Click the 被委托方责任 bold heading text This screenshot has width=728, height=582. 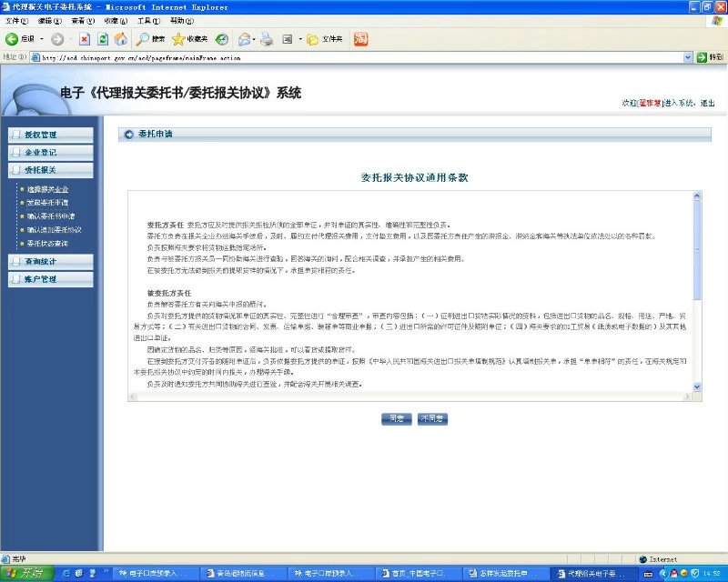pyautogui.click(x=169, y=294)
